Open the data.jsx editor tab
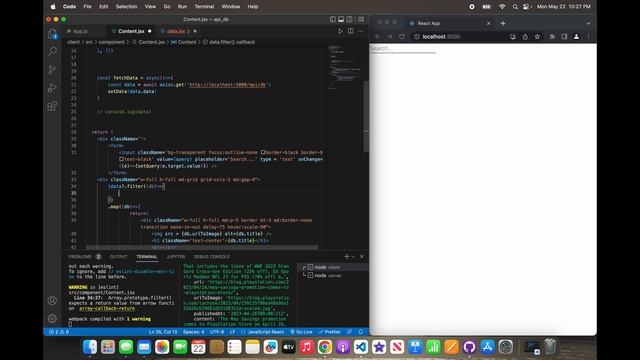The width and height of the screenshot is (640, 360). (x=178, y=31)
